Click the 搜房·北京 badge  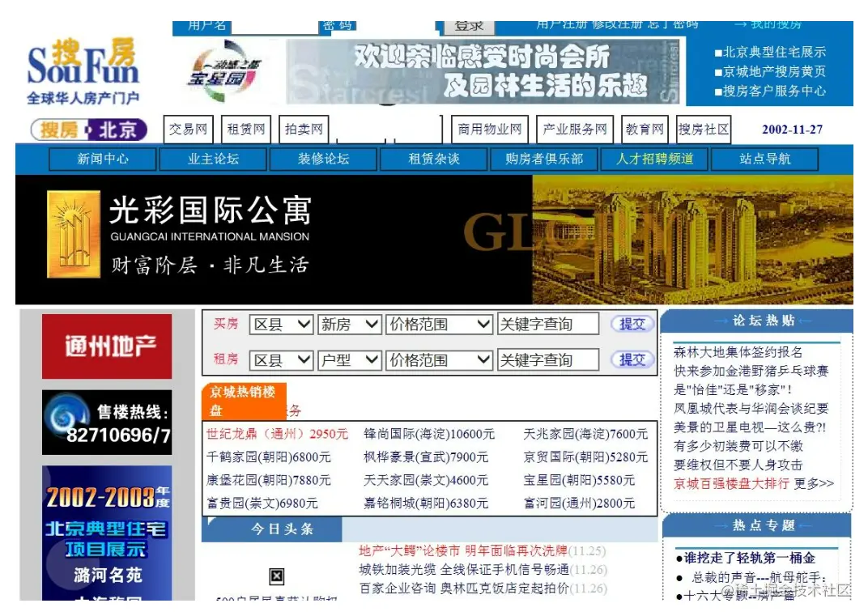tap(89, 130)
